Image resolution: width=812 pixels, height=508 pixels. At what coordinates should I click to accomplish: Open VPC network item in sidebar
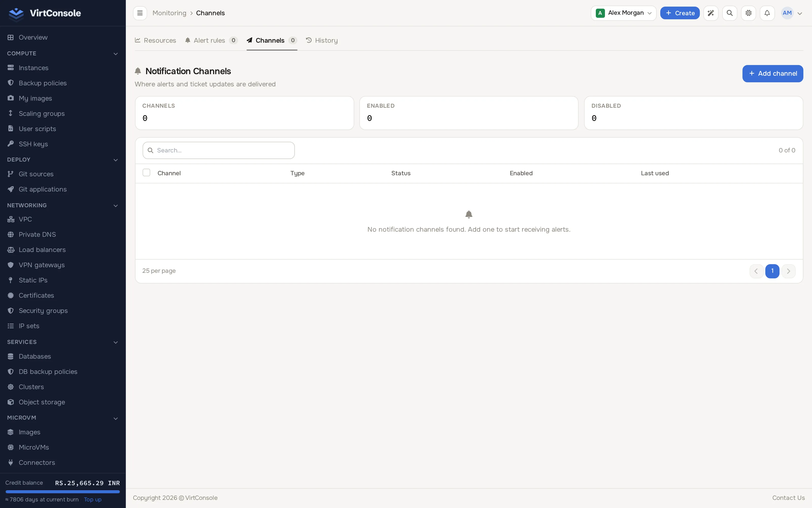(x=63, y=219)
